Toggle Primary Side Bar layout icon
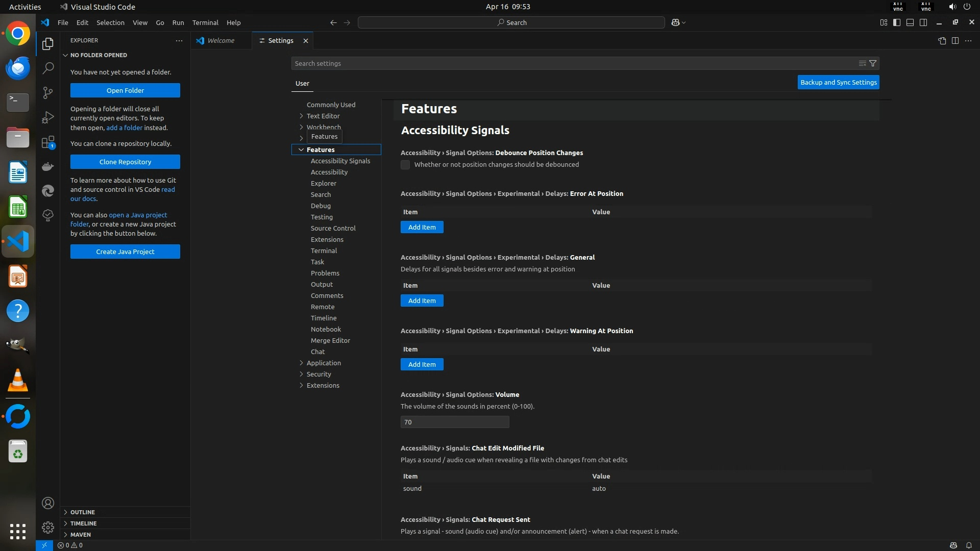Viewport: 980px width, 551px height. tap(897, 22)
